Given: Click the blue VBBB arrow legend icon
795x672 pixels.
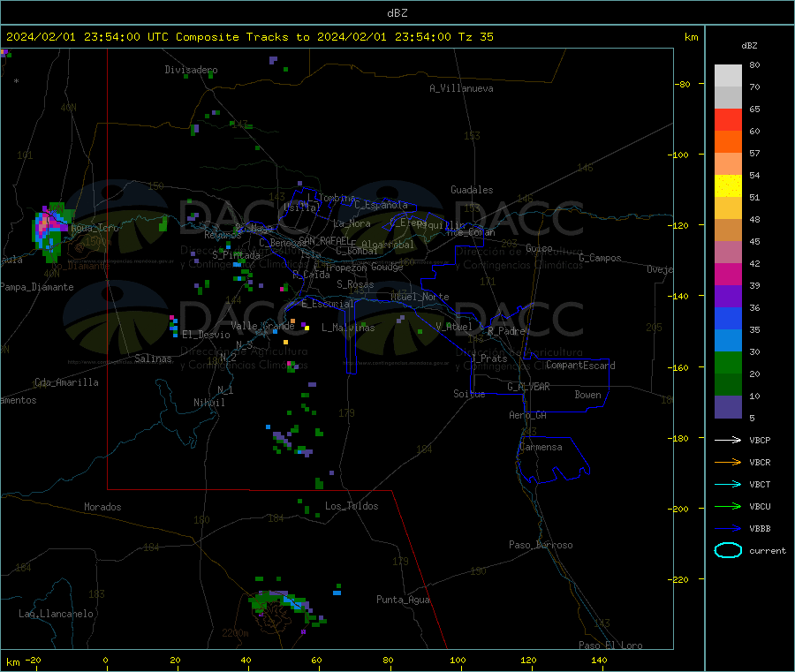Looking at the screenshot, I should tap(728, 529).
